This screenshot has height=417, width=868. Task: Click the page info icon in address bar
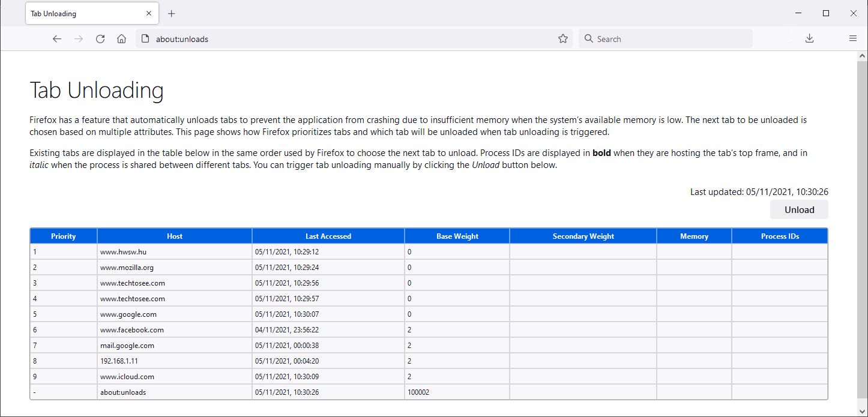coord(145,39)
